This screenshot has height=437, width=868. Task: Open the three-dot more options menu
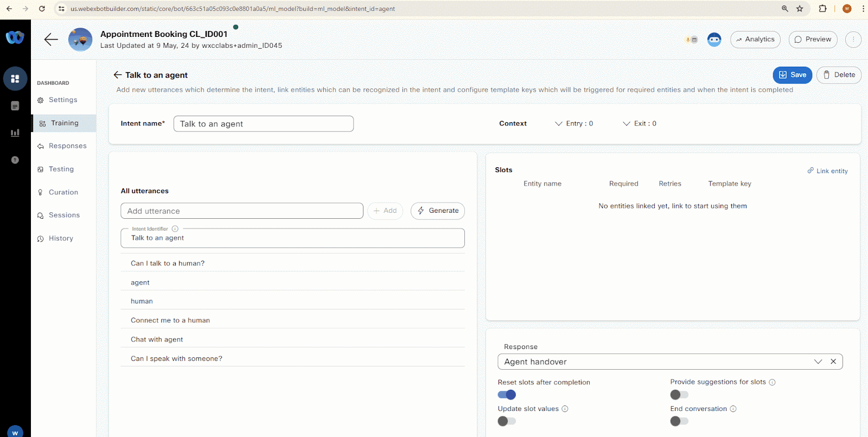tap(853, 39)
